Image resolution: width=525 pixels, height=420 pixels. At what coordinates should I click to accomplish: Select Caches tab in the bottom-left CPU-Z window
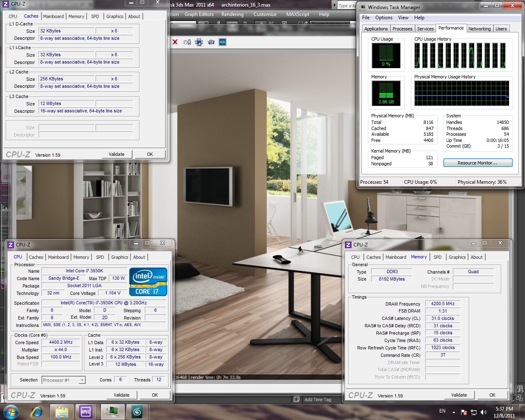[x=36, y=257]
